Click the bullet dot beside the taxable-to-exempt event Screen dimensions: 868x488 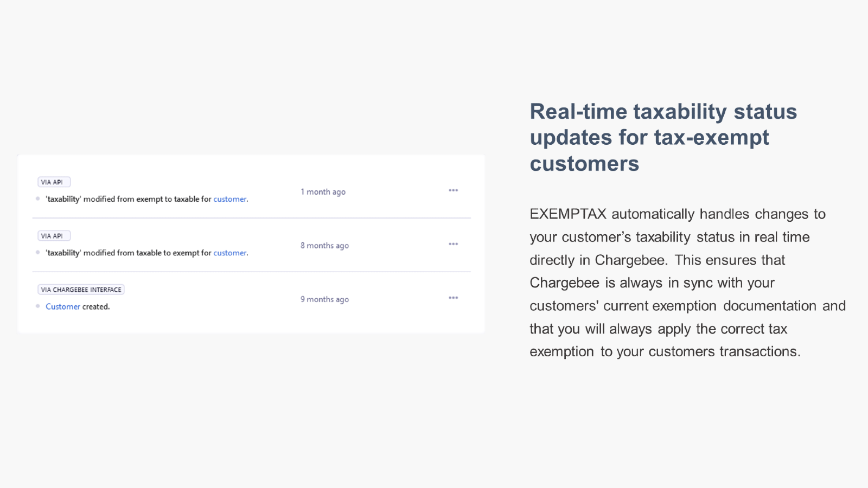tap(38, 253)
